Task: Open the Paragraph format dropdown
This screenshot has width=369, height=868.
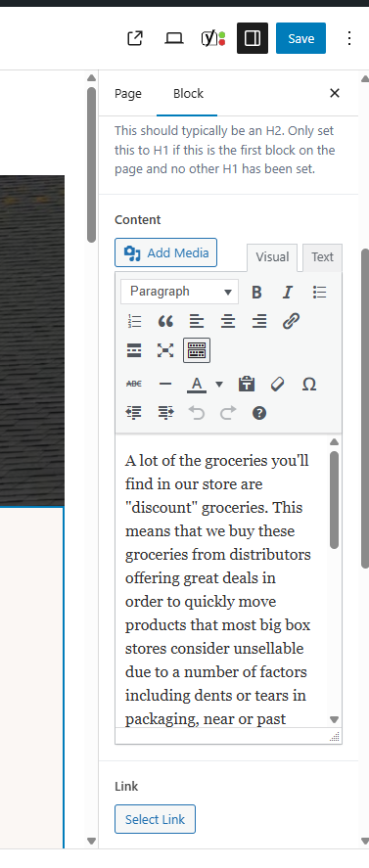Action: [x=179, y=292]
